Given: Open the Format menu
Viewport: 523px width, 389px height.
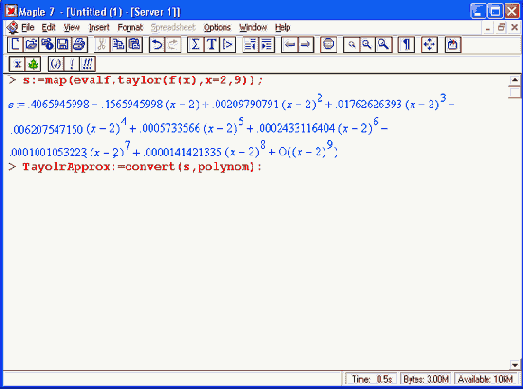Looking at the screenshot, I should click(x=130, y=27).
